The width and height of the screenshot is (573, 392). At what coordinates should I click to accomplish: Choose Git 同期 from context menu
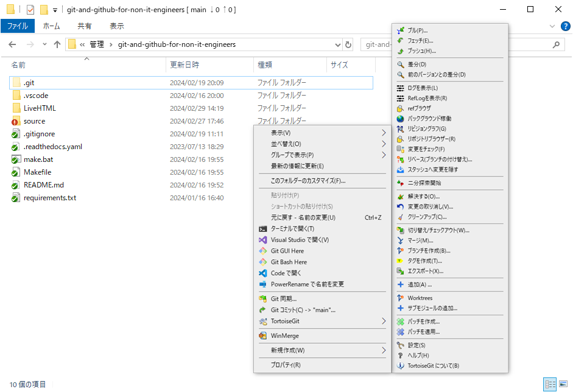(322, 299)
